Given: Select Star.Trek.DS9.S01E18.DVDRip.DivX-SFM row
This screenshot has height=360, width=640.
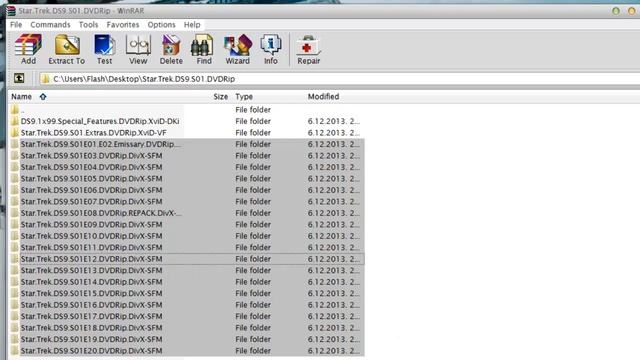Looking at the screenshot, I should tap(186, 327).
